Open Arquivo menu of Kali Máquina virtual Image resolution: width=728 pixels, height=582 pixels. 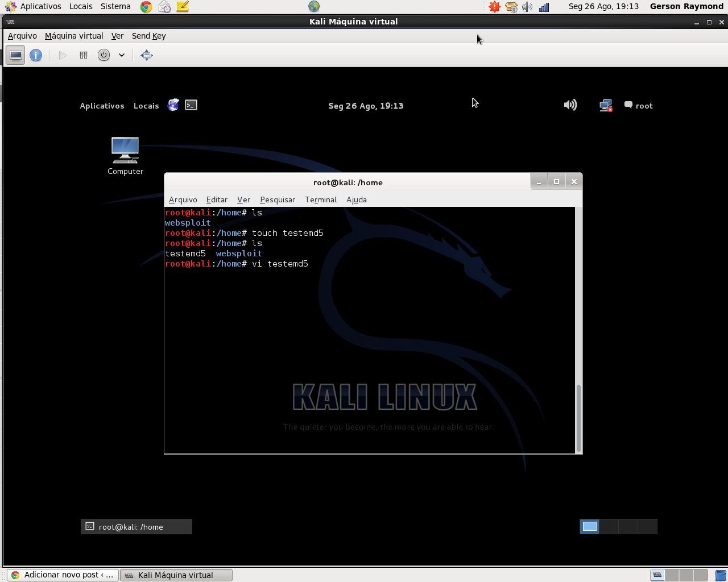point(22,36)
